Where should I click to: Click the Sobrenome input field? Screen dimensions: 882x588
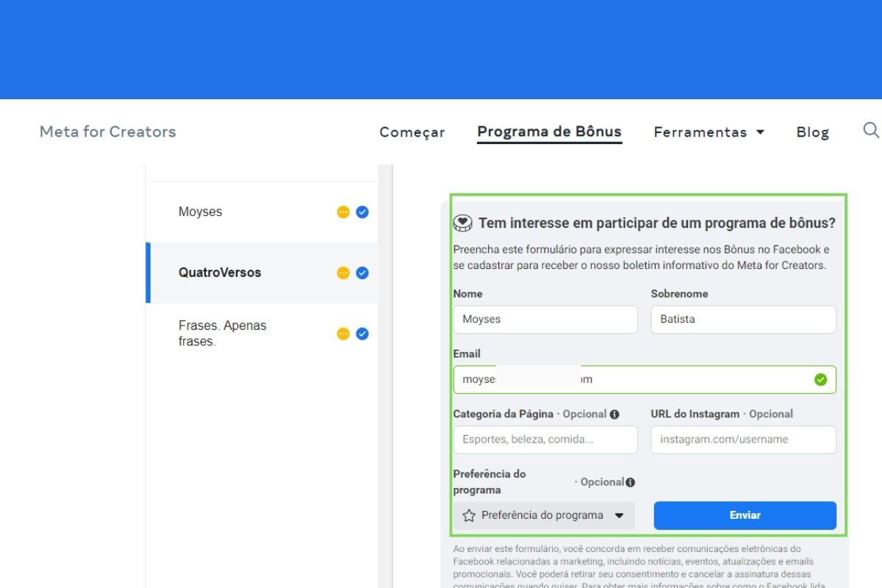click(744, 320)
